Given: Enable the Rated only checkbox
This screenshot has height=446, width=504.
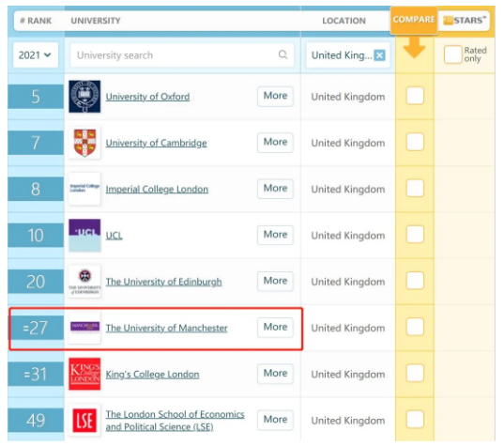Looking at the screenshot, I should point(452,54).
